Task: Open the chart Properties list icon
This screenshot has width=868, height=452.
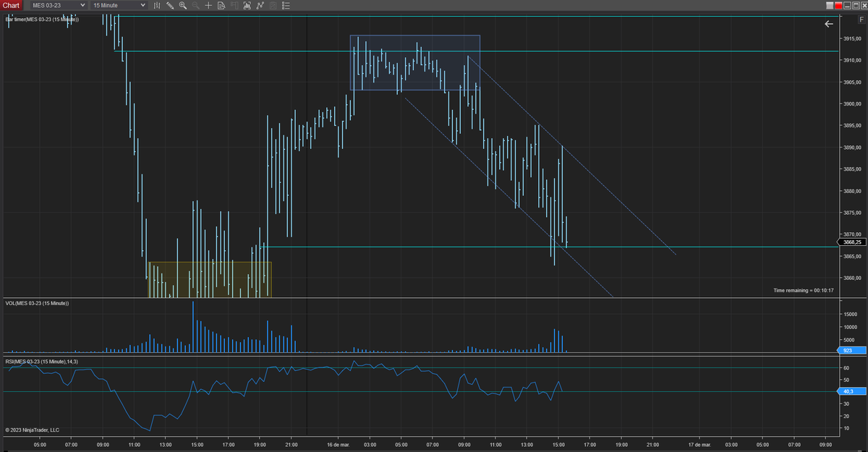Action: (286, 5)
